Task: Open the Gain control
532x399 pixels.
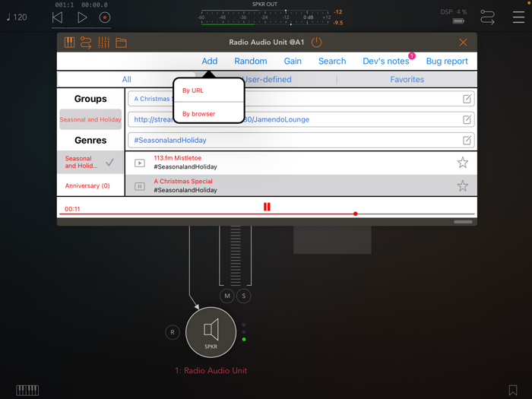Action: coord(293,61)
